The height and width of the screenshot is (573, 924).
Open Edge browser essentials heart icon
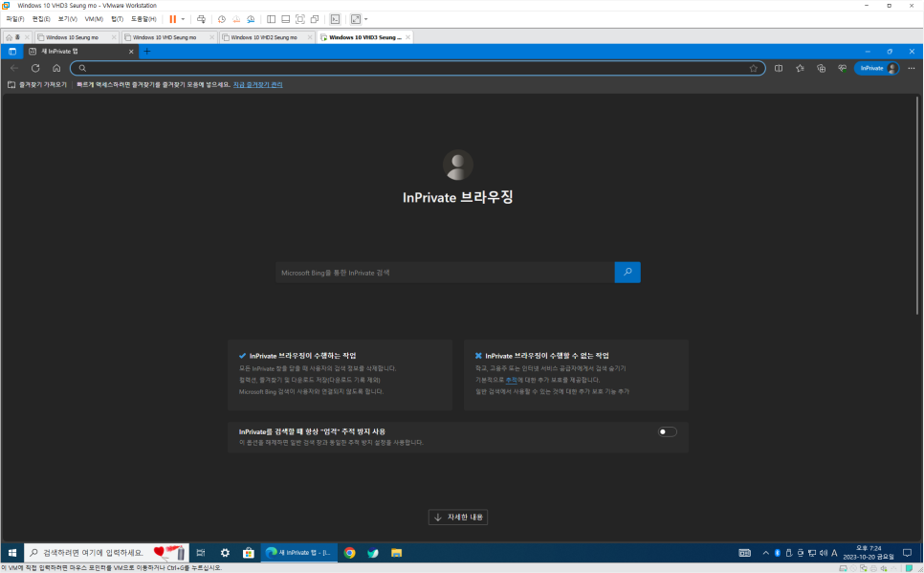pyautogui.click(x=842, y=68)
